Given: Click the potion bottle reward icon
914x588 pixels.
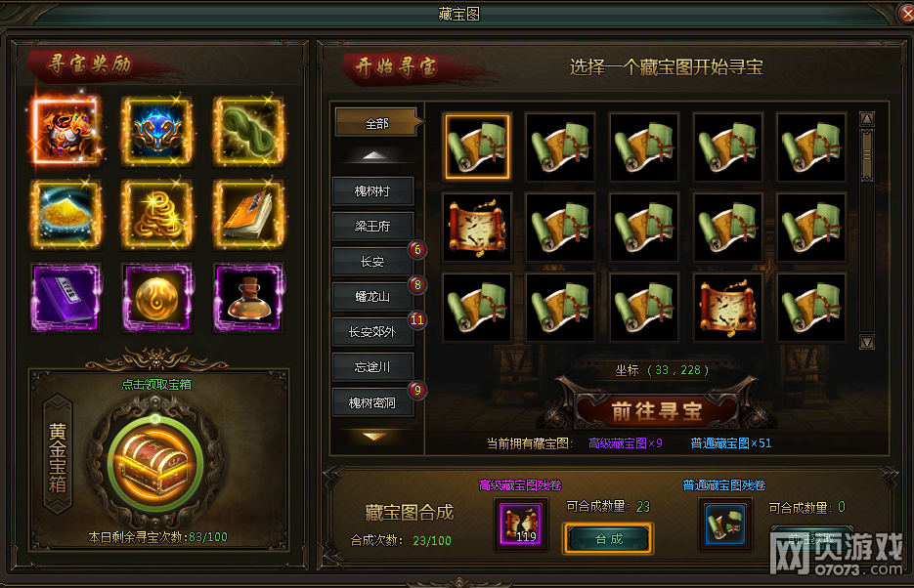Looking at the screenshot, I should click(249, 297).
